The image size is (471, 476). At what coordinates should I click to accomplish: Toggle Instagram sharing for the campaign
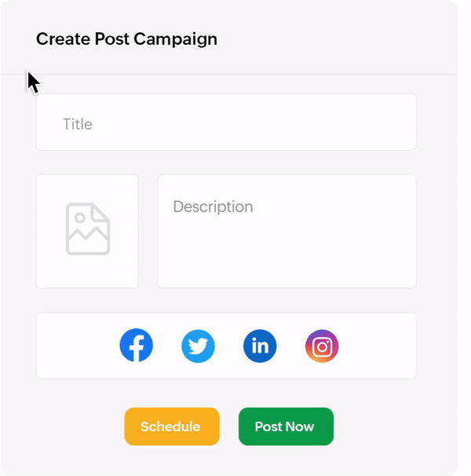click(x=322, y=346)
